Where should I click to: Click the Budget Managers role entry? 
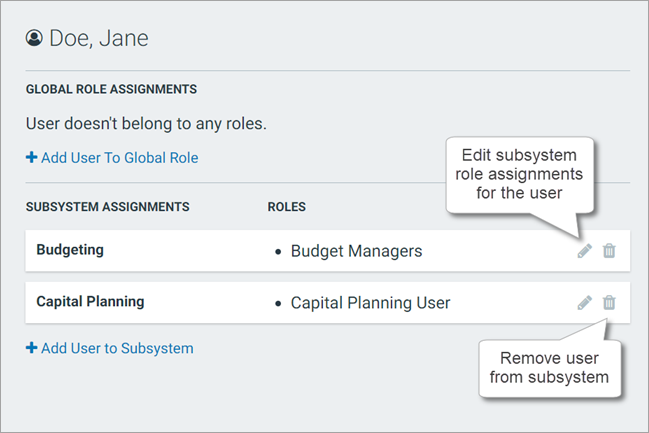pos(356,251)
